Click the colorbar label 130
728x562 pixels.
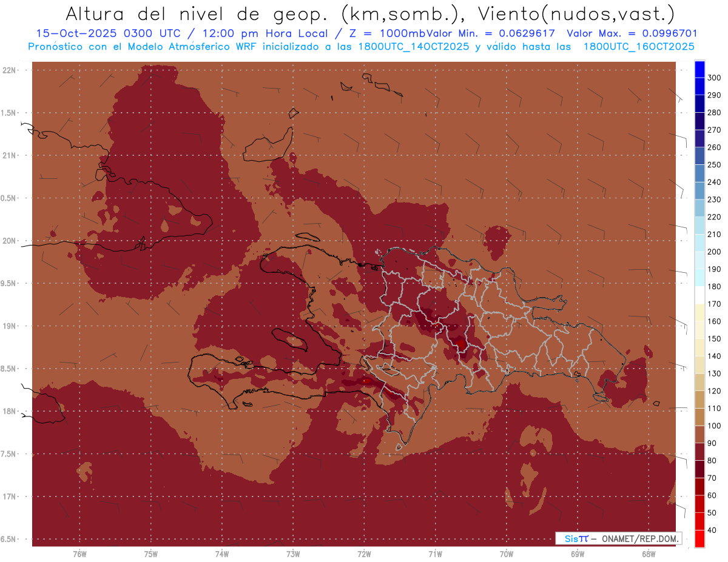click(x=714, y=374)
